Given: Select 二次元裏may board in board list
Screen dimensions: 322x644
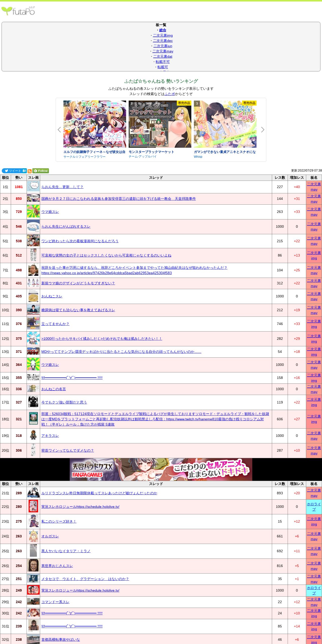Looking at the screenshot, I should 163,51.
